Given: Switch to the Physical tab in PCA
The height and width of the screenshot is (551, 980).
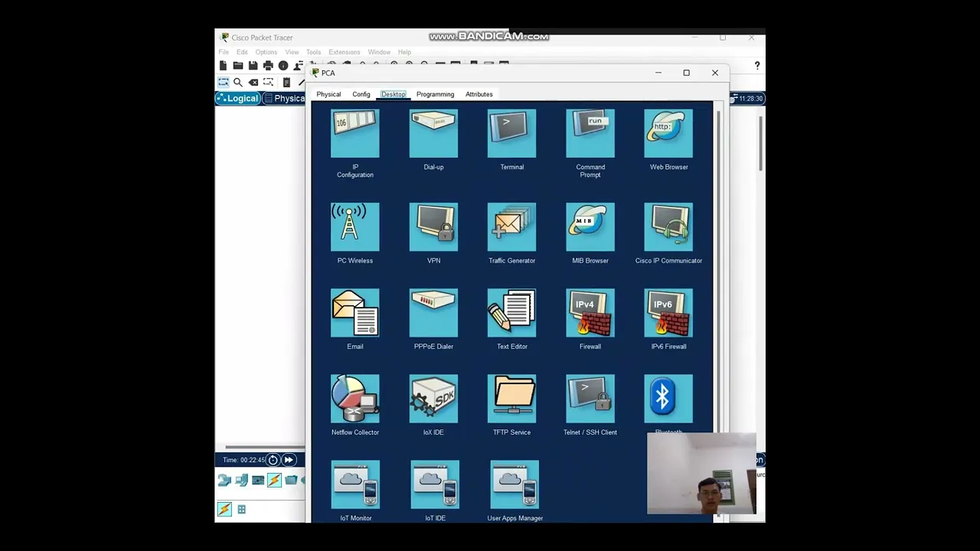Looking at the screenshot, I should point(328,94).
